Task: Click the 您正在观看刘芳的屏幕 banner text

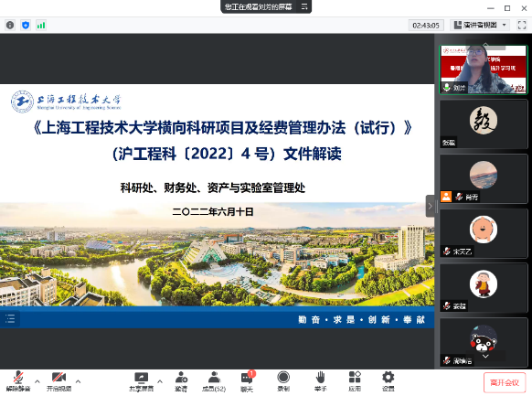Action: click(x=258, y=6)
